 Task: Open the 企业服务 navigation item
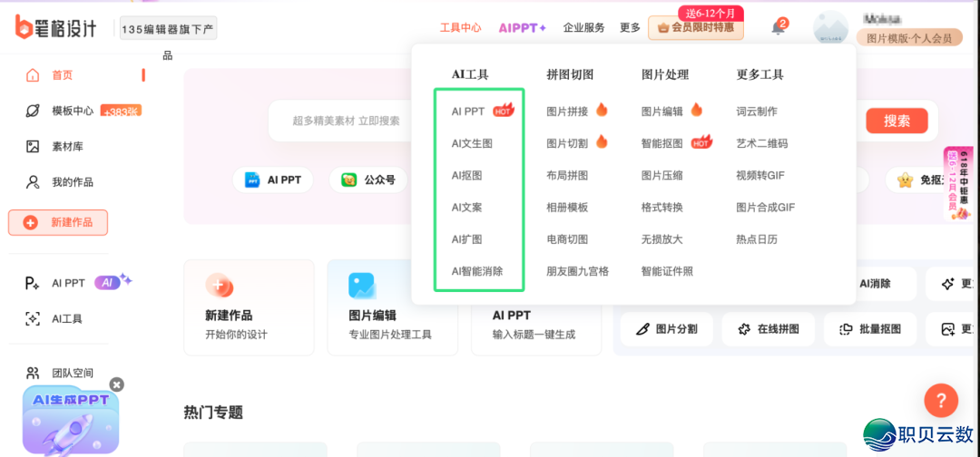583,28
